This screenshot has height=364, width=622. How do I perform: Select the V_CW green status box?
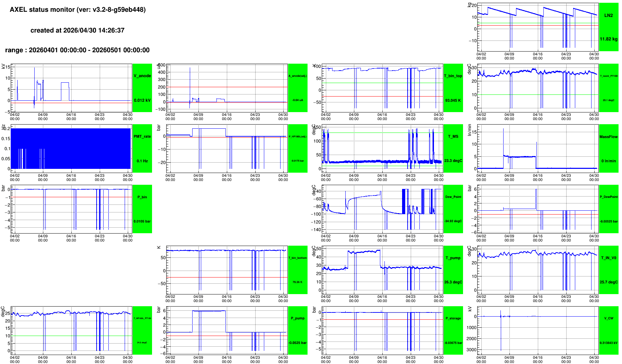(x=608, y=330)
